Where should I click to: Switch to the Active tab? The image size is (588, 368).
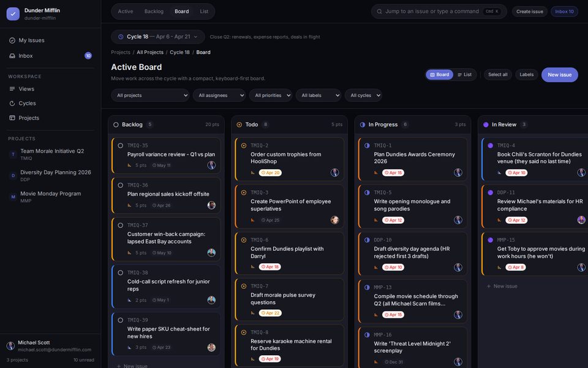pyautogui.click(x=125, y=11)
